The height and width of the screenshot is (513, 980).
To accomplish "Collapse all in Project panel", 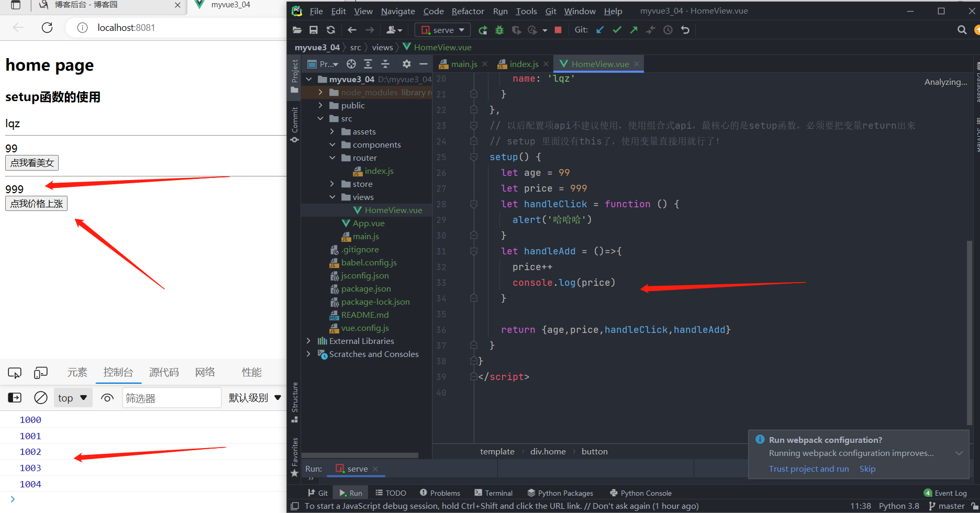I will [x=385, y=64].
